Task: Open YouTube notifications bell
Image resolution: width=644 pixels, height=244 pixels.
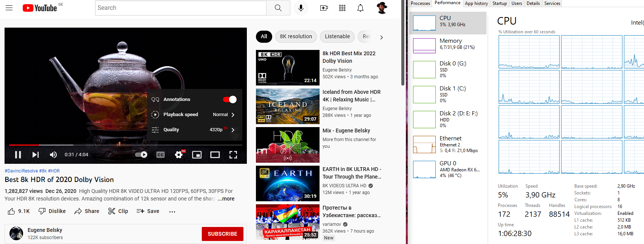Action: point(360,8)
